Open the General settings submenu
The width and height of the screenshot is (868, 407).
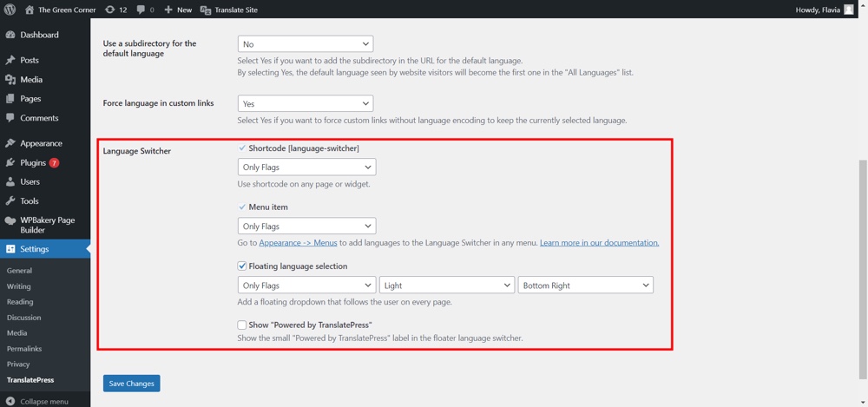[19, 271]
